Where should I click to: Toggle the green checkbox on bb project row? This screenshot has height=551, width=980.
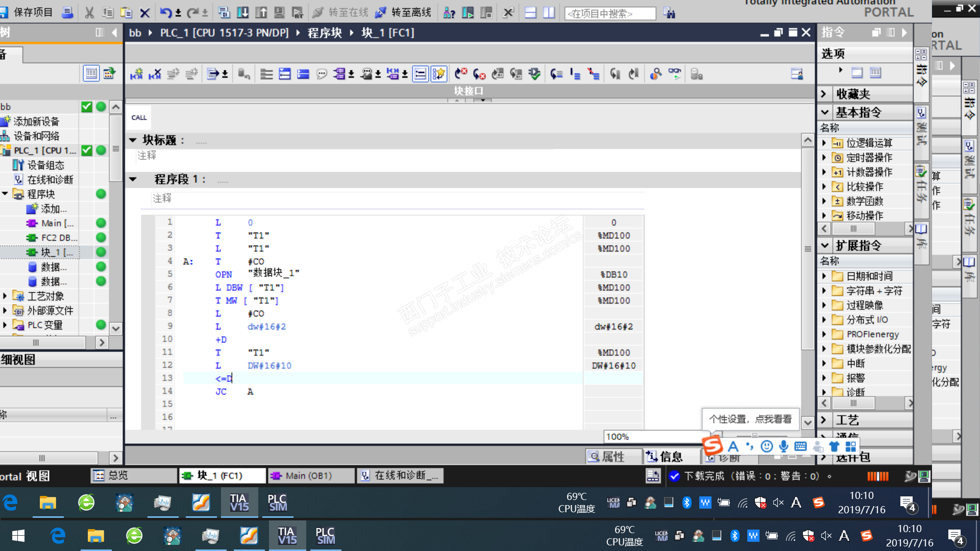87,107
